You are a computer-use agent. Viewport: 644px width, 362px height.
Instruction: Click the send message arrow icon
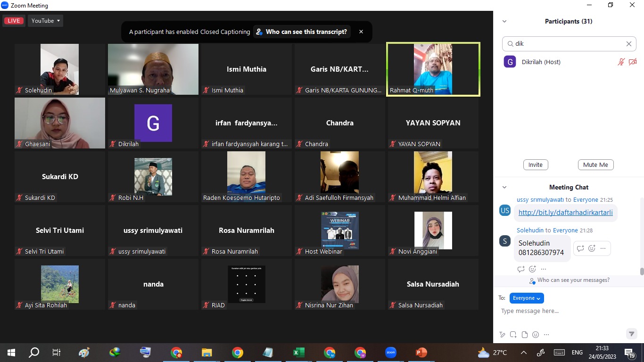[631, 334]
